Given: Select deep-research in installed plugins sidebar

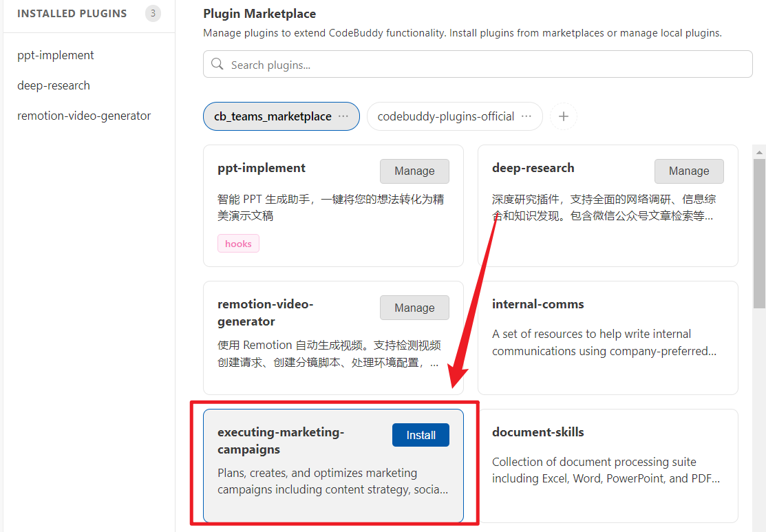Looking at the screenshot, I should [x=54, y=85].
